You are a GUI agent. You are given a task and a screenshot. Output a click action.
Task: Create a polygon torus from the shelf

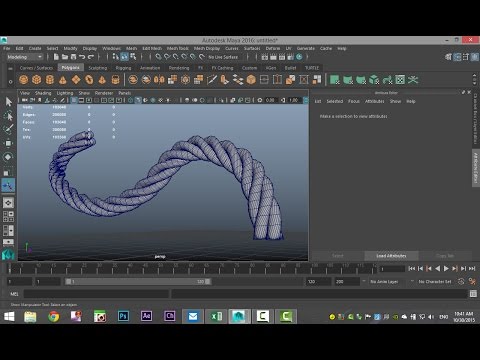click(89, 80)
